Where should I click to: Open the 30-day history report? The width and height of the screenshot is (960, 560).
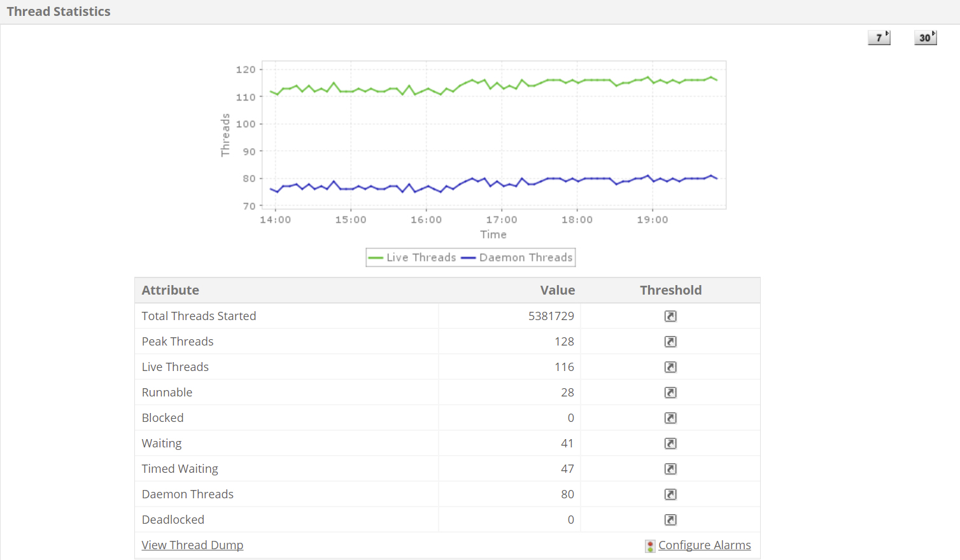click(925, 38)
